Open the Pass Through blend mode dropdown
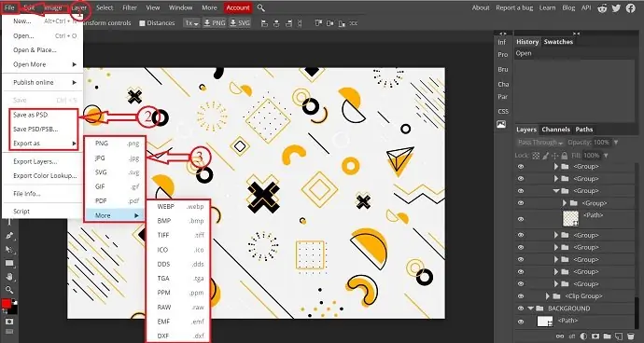Image resolution: width=644 pixels, height=343 pixels. tap(539, 143)
